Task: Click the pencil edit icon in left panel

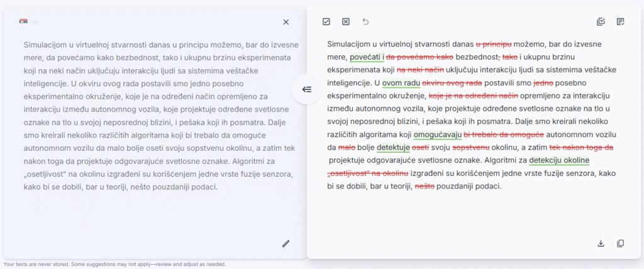Action: pos(286,243)
